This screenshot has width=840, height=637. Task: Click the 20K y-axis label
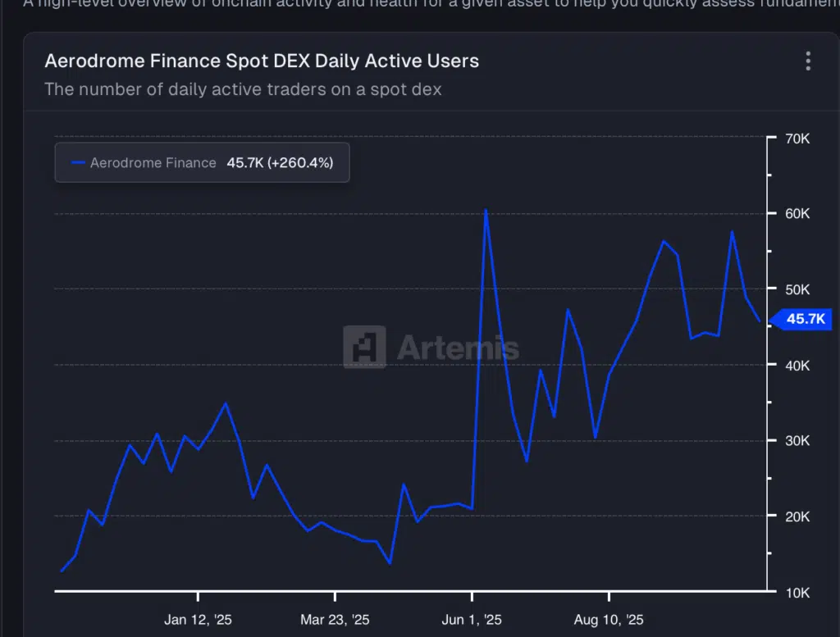tap(797, 516)
